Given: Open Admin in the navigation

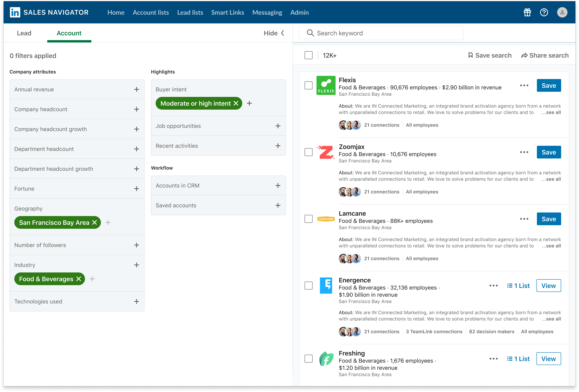Looking at the screenshot, I should pos(299,13).
